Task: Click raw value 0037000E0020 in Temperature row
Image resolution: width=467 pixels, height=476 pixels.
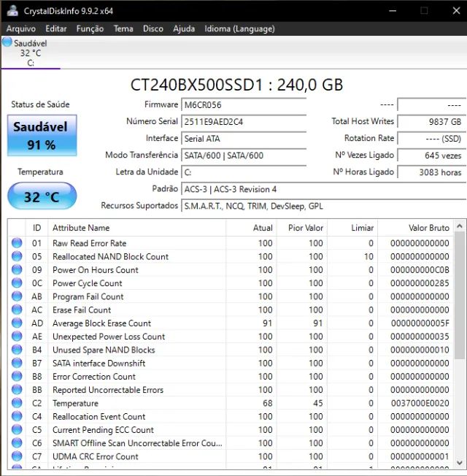Action: coord(420,404)
